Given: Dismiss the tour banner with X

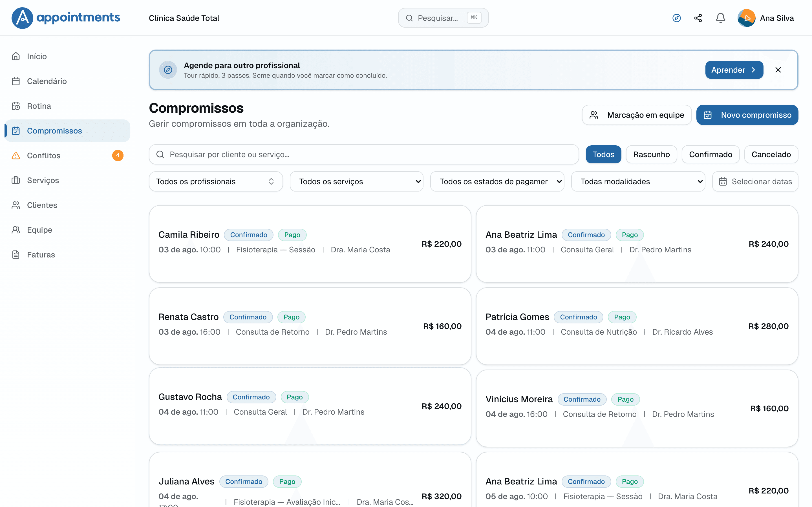Looking at the screenshot, I should coord(778,70).
